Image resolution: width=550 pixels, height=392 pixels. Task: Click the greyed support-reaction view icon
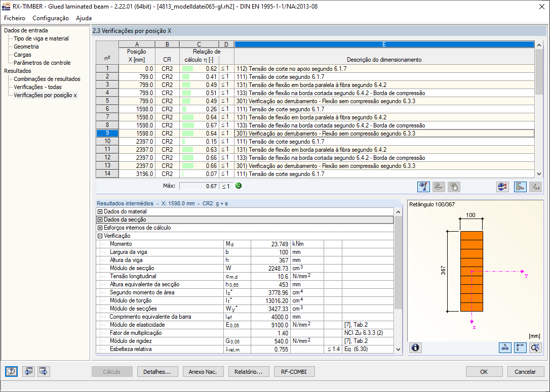[x=439, y=187]
